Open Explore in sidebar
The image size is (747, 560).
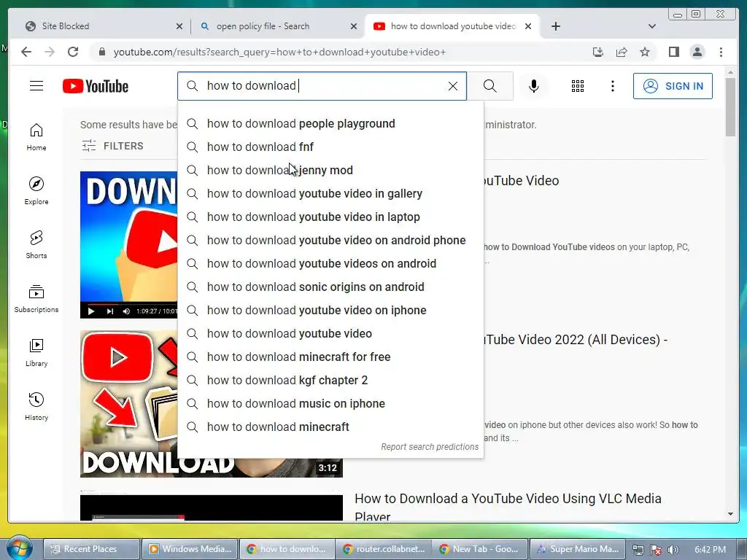(x=36, y=191)
